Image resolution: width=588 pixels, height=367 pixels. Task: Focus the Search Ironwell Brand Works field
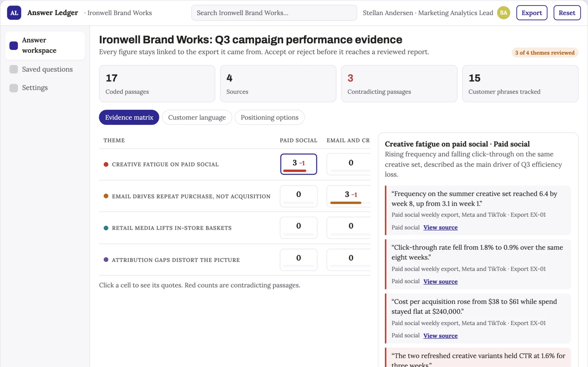pyautogui.click(x=274, y=13)
